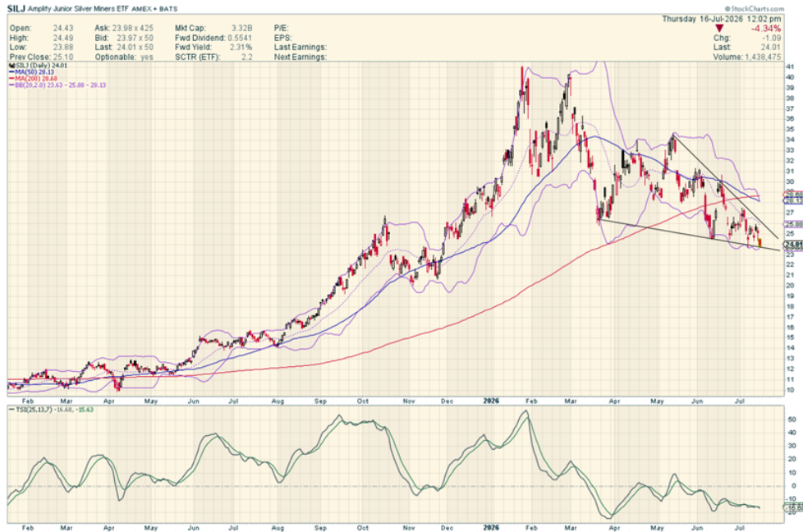Viewport: 803px width, 532px height.
Task: Click the red down-triangle change indicator
Action: click(x=719, y=29)
